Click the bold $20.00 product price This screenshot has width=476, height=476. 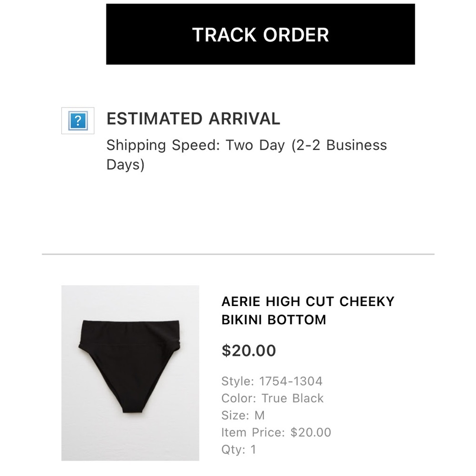click(x=248, y=351)
